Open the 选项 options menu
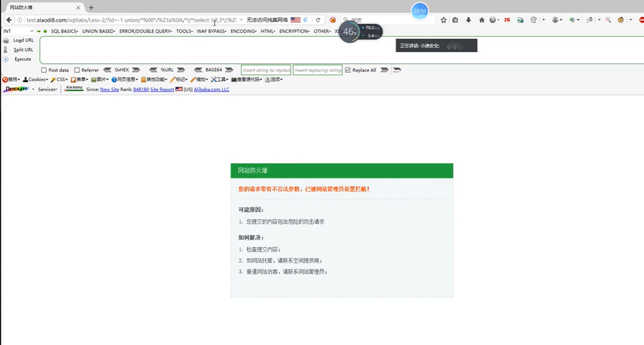Viewport: 644px width, 345px height. point(274,79)
